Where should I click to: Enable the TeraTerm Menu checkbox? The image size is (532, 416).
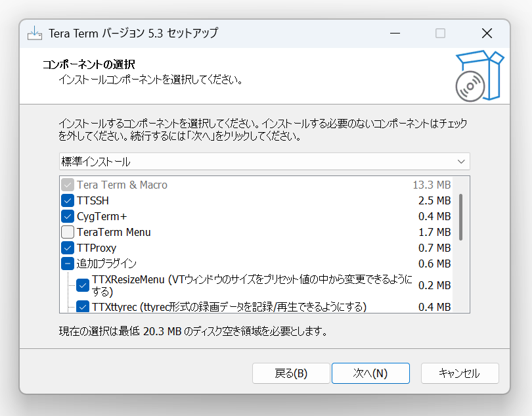pos(68,232)
